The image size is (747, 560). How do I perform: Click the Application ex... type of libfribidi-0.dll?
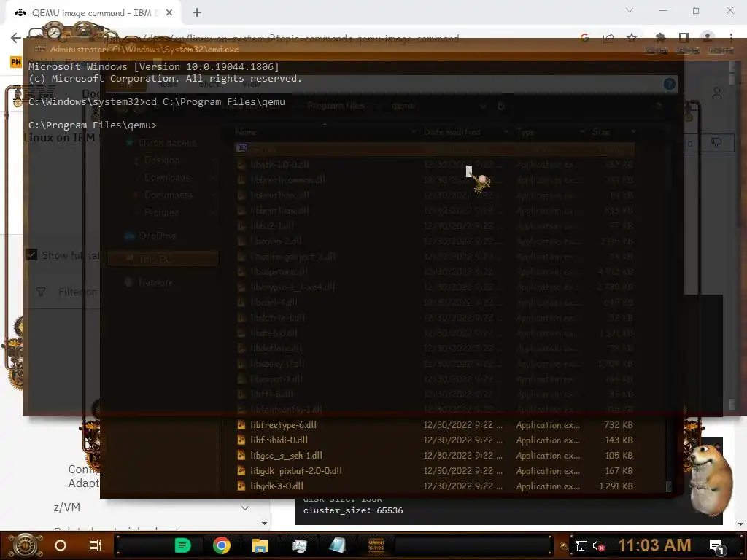[548, 440]
